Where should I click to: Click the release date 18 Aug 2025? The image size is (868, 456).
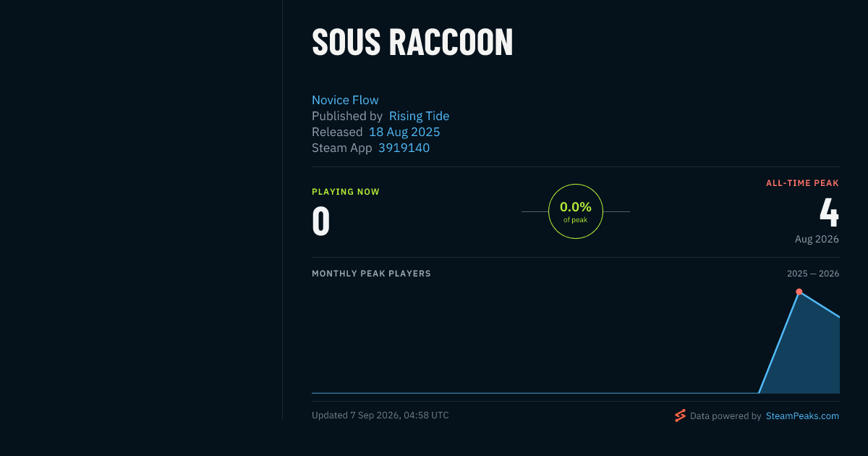tap(404, 132)
